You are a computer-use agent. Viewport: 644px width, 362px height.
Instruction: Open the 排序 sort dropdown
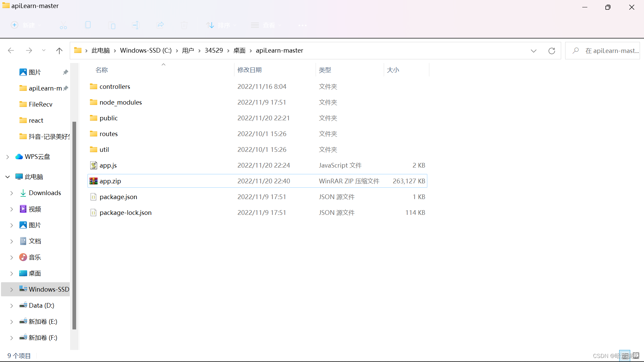click(221, 25)
